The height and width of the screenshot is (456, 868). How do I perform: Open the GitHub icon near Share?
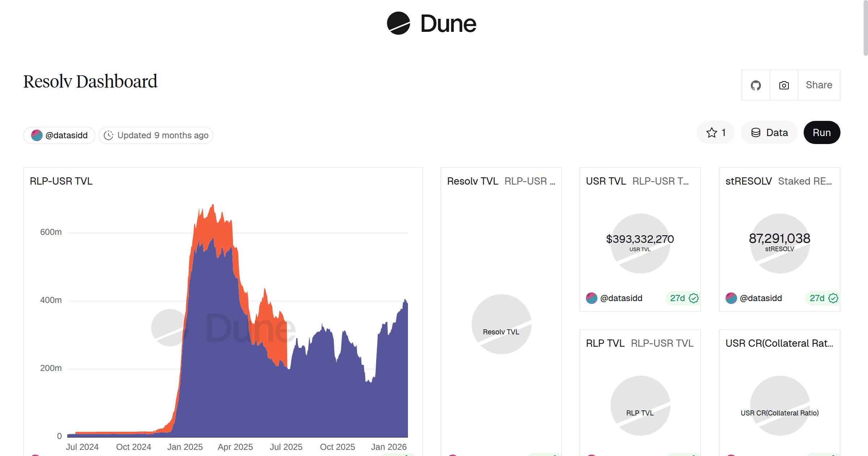(756, 85)
